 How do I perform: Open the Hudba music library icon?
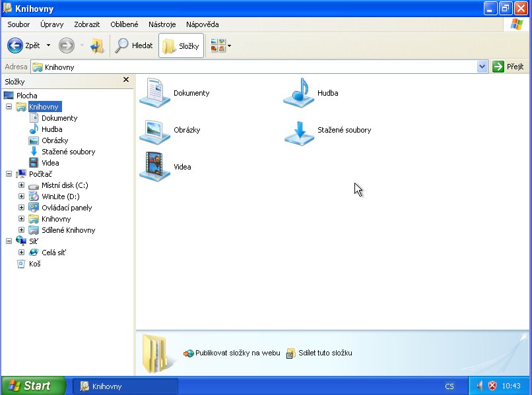coord(299,93)
